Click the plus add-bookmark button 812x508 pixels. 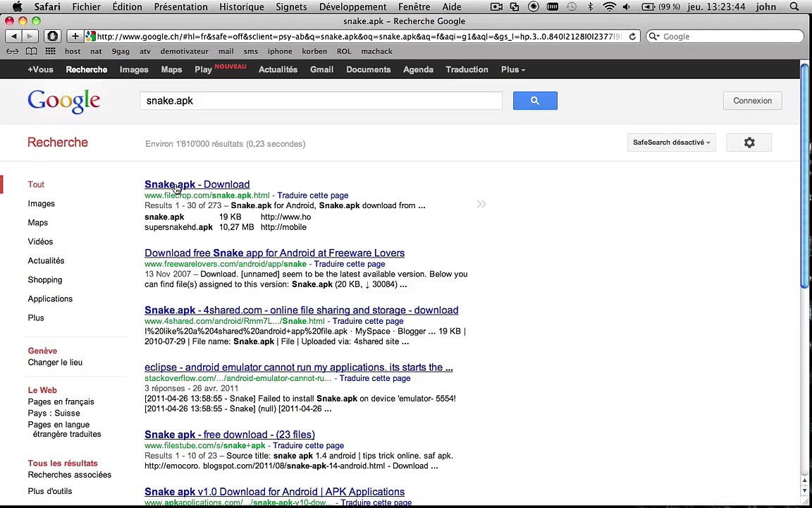click(75, 36)
